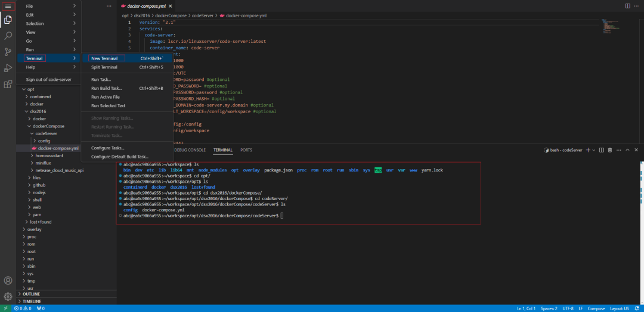Change indentation via Spaces: 2
This screenshot has height=312, width=644.
(549, 308)
